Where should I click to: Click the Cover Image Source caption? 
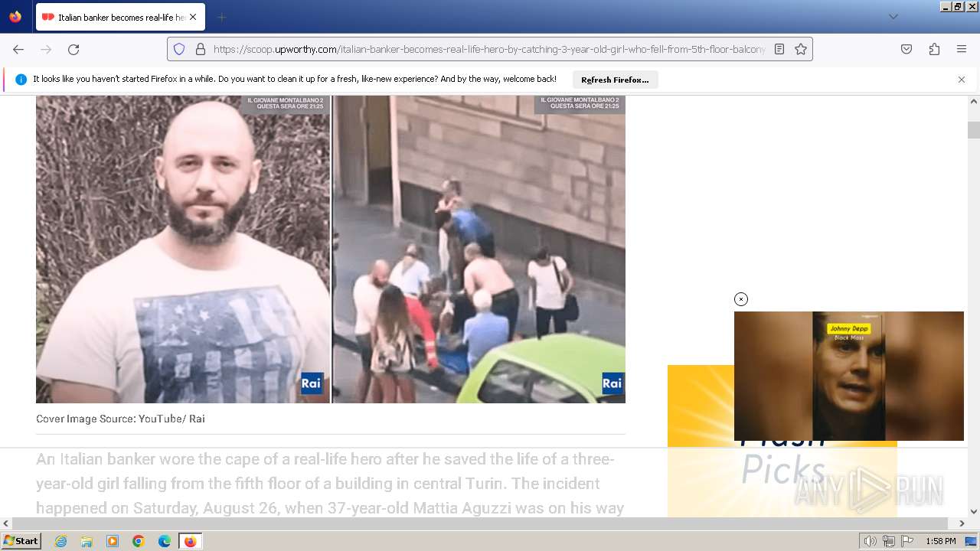click(x=120, y=419)
